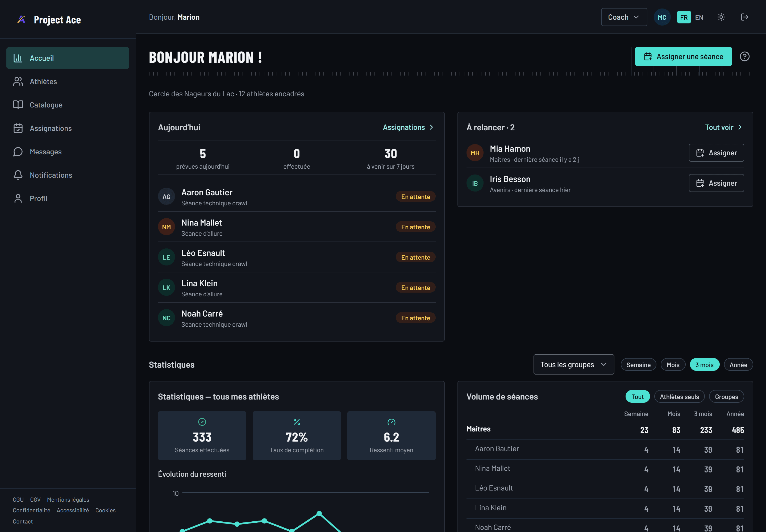Click Nina Mallet's NM avatar
Viewport: 766px width, 532px height.
pyautogui.click(x=166, y=227)
